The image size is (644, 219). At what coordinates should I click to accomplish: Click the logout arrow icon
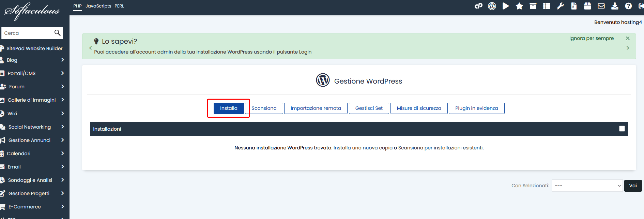click(x=641, y=6)
